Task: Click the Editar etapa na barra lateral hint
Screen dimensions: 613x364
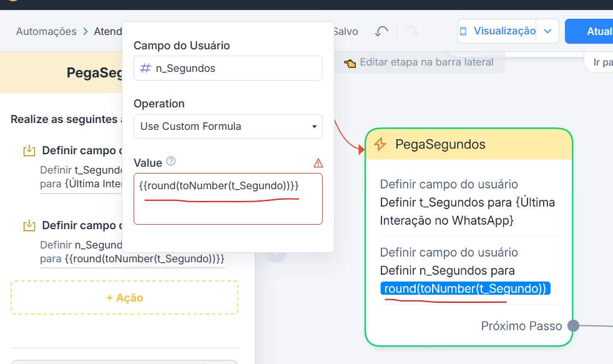Action: (x=419, y=62)
